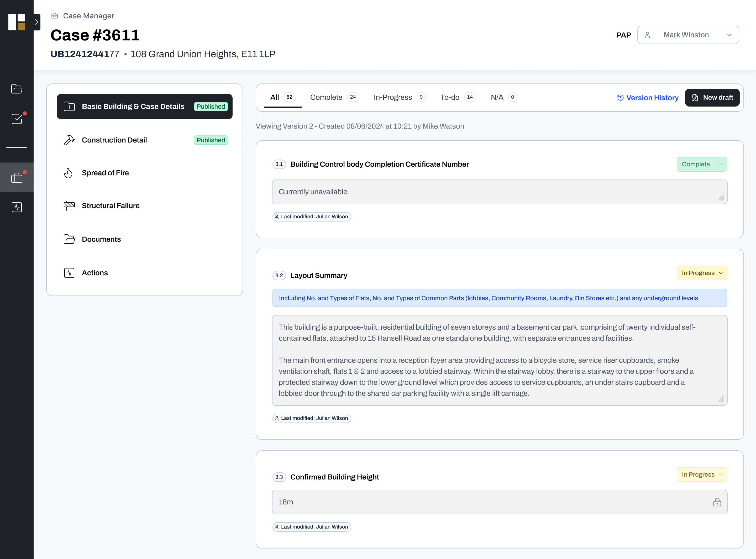Click reference number UB1241244177
Image resolution: width=756 pixels, height=559 pixels.
coord(85,54)
